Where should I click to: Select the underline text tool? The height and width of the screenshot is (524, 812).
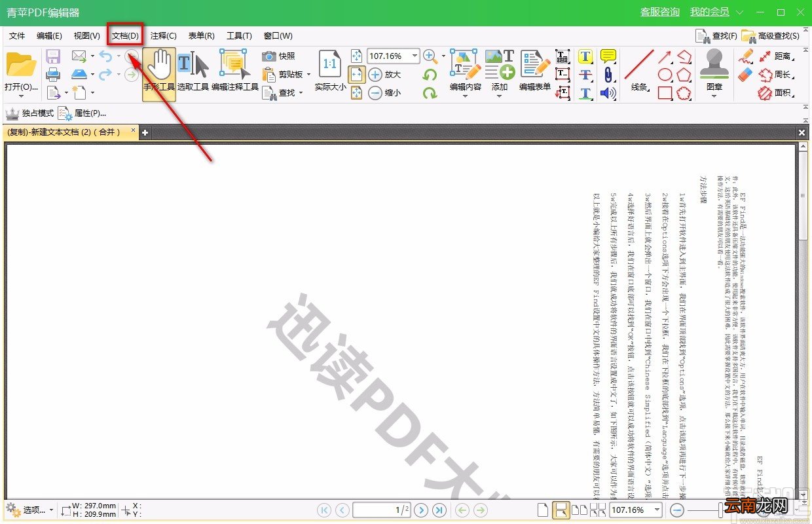[585, 93]
